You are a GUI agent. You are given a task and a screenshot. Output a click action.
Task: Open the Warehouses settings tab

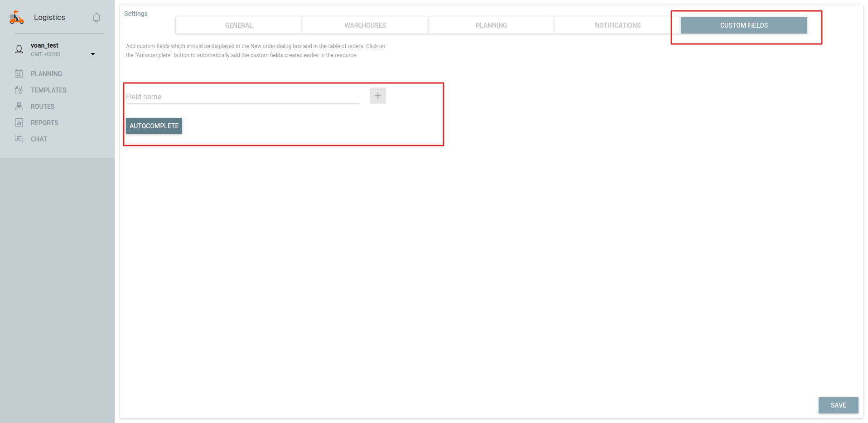click(x=365, y=25)
